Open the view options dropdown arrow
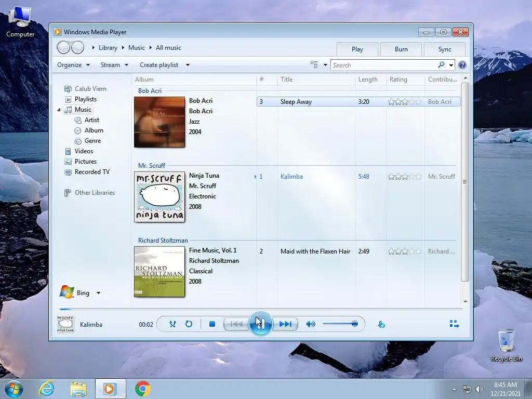This screenshot has height=399, width=532. tap(325, 65)
